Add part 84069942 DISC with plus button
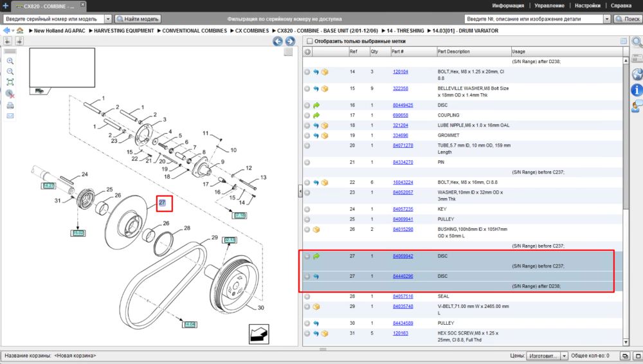The image size is (643, 364). pos(307,256)
